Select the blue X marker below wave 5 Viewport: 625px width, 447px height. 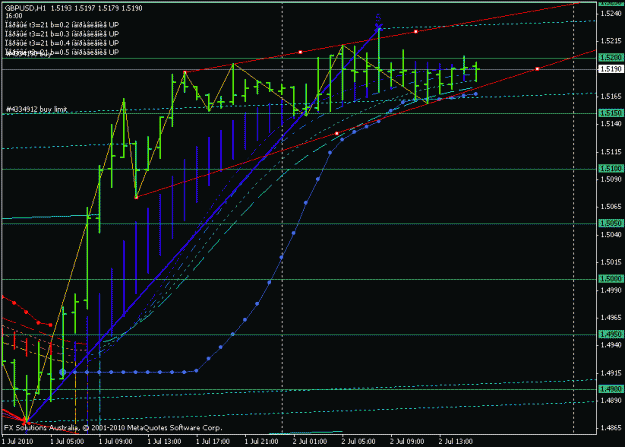coord(378,27)
